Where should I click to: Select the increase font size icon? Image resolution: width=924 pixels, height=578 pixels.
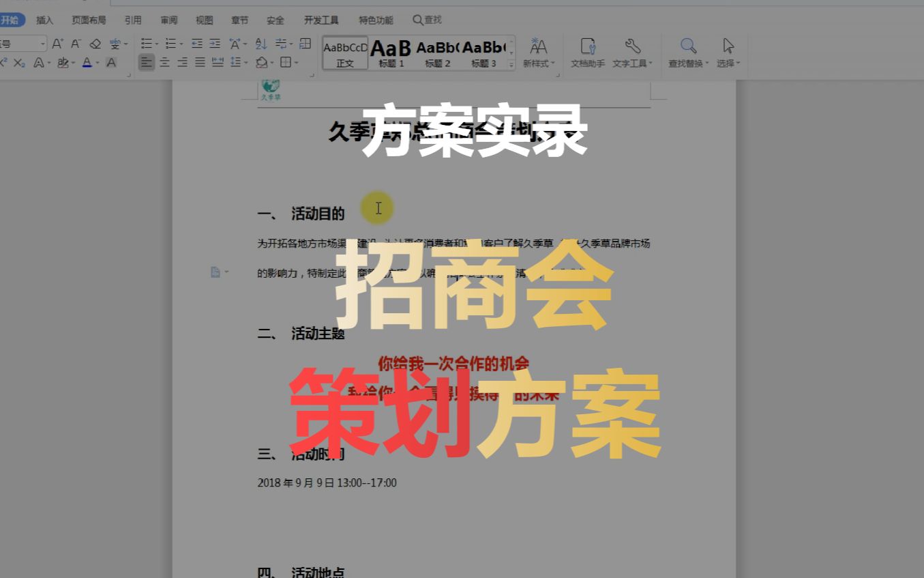point(57,44)
